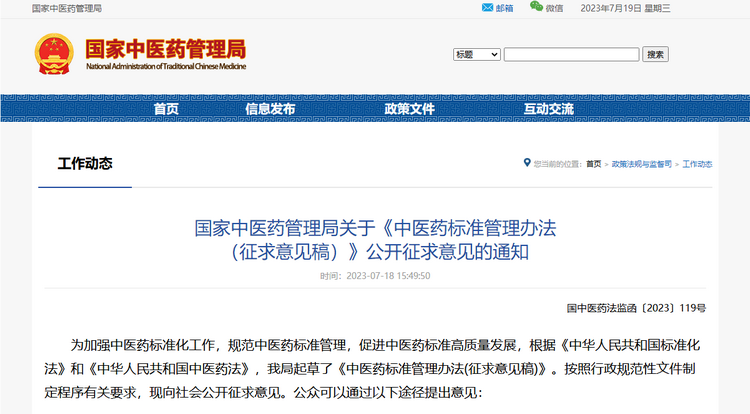The width and height of the screenshot is (750, 414).
Task: Click 工作动态 in the breadcrumb trail
Action: click(x=697, y=164)
